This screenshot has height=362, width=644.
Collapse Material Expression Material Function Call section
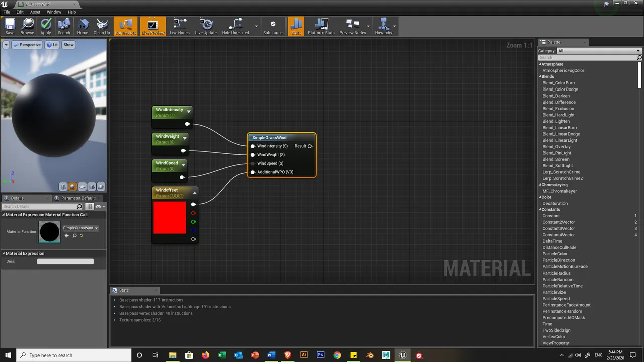point(3,215)
